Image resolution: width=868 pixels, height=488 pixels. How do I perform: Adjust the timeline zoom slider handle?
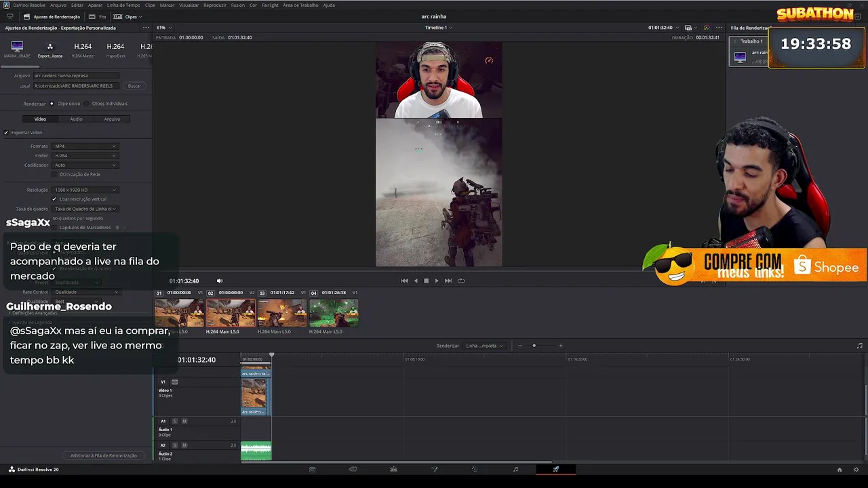[534, 346]
